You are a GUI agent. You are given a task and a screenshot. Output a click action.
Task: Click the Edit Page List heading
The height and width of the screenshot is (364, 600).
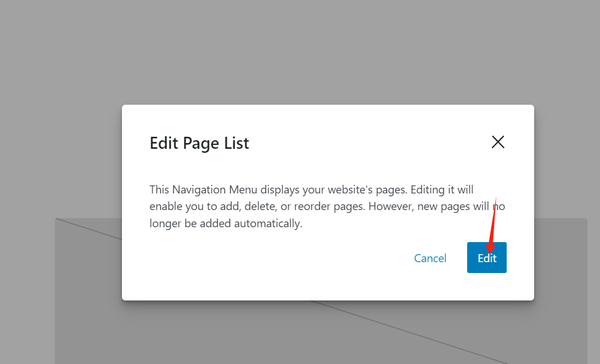pyautogui.click(x=199, y=143)
